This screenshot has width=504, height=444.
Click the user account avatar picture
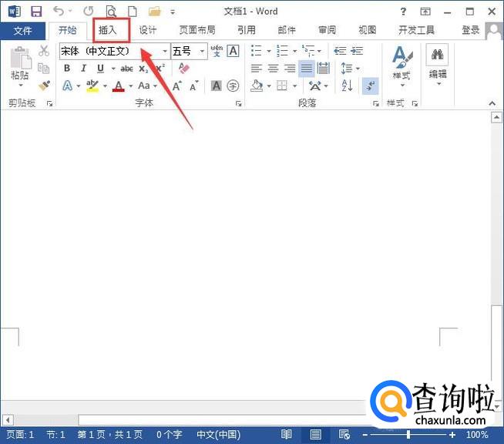coord(494,31)
